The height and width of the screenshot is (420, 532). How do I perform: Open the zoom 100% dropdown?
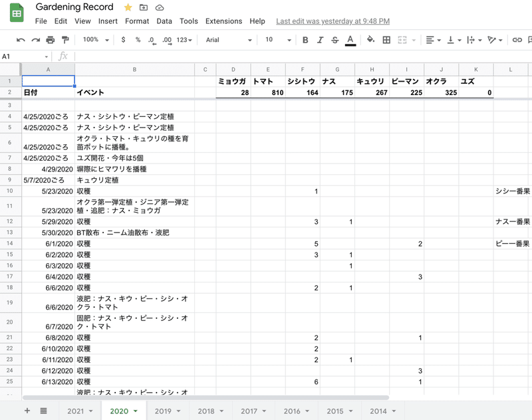[x=96, y=40]
